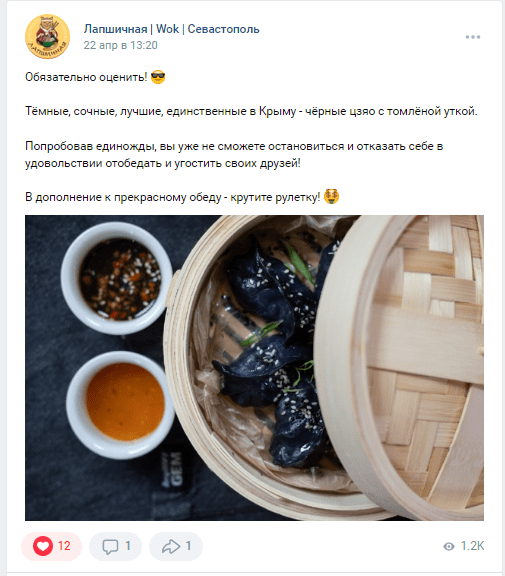The width and height of the screenshot is (505, 576).
Task: Click the eye views icon
Action: pyautogui.click(x=449, y=546)
